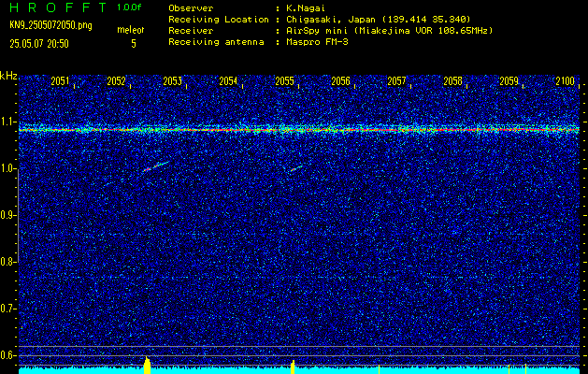Click the 0.6 frequency axis label
The width and height of the screenshot is (588, 374).
click(x=7, y=355)
